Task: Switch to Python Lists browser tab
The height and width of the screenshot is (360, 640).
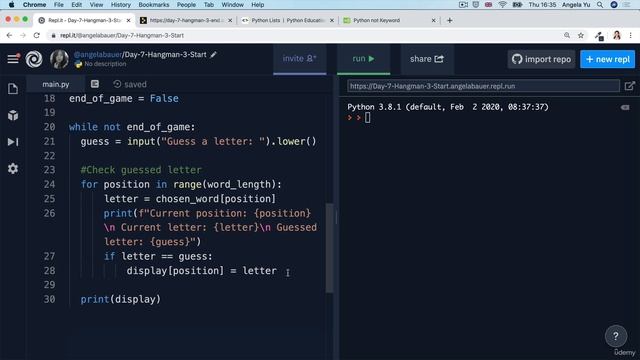Action: 288,20
